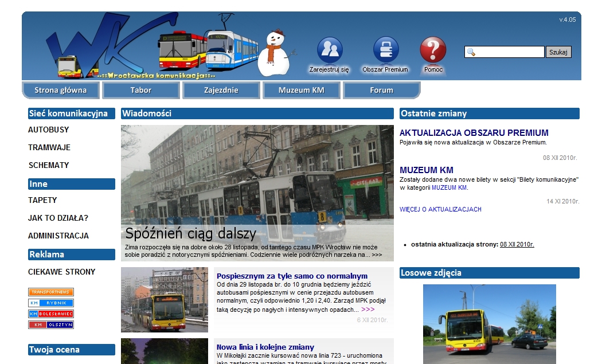Open the MUZEUM KM heading in Ostatnie zmiany

click(427, 170)
